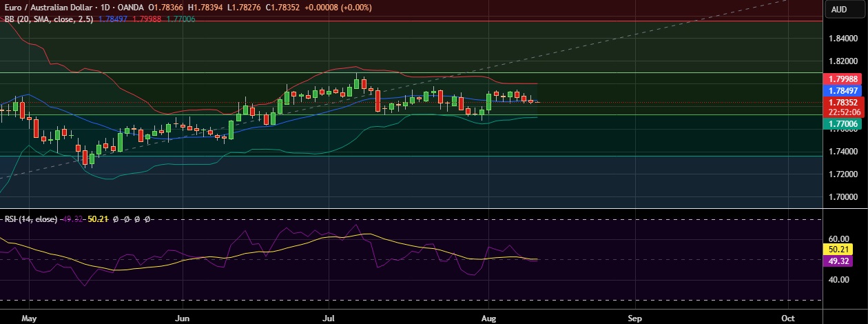Click the purple 49.32 RSI axis tag
868x324 pixels.
tap(839, 261)
